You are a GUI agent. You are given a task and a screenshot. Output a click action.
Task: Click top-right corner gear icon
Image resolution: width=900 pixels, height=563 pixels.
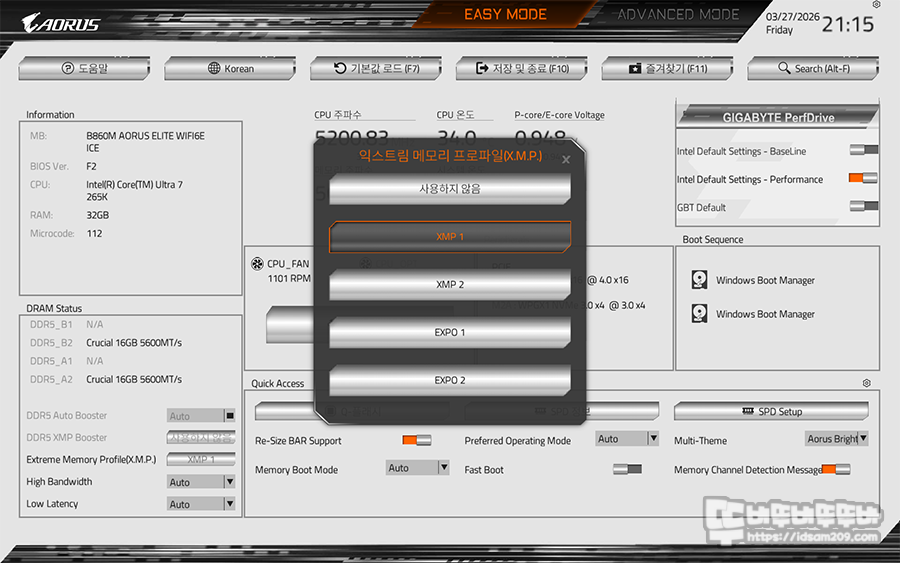(876, 5)
